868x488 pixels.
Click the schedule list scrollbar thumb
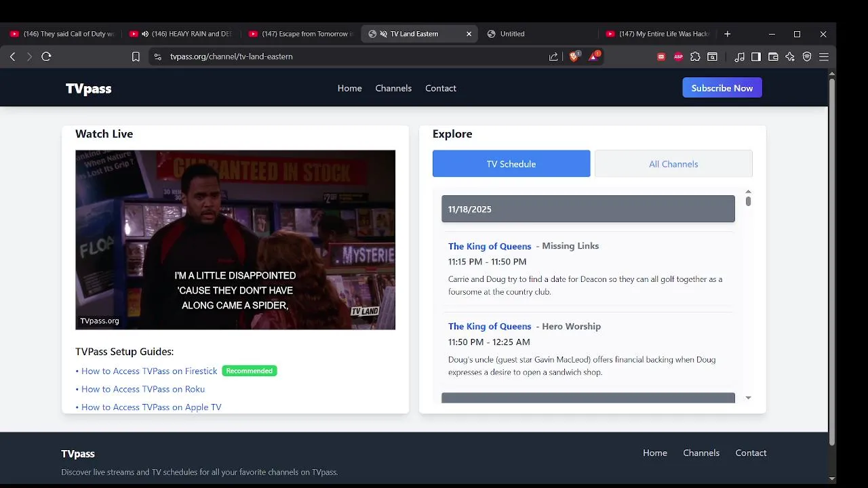pyautogui.click(x=748, y=201)
